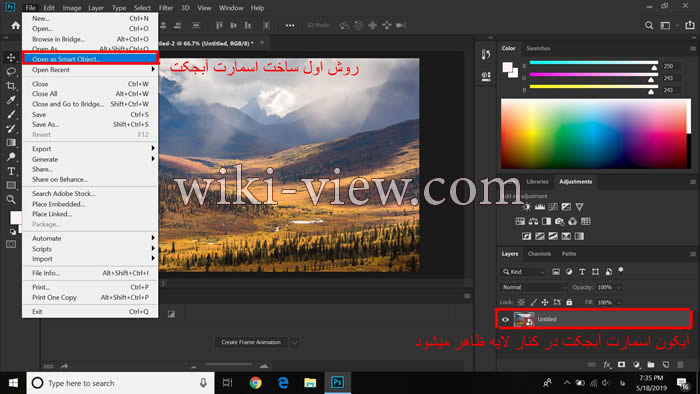Add a Gradient Map adjustment
Image resolution: width=700 pixels, height=394 pixels.
[579, 236]
